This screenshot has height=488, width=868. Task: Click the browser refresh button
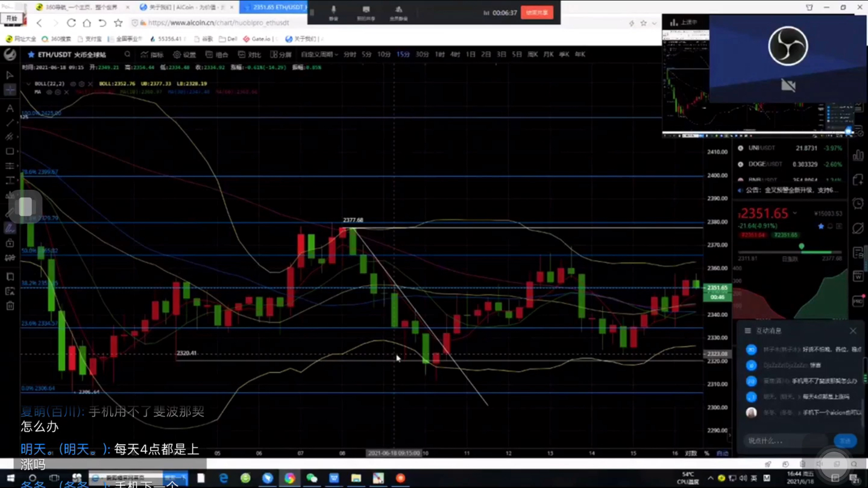pyautogui.click(x=71, y=23)
